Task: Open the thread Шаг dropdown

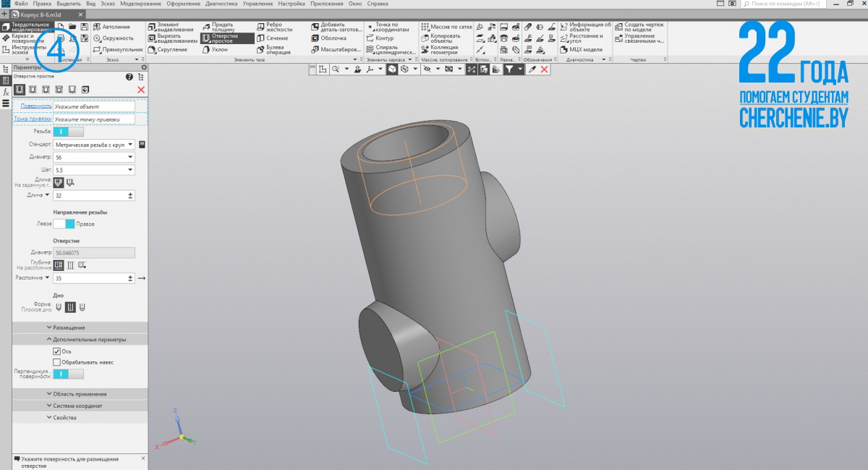Action: [131, 170]
